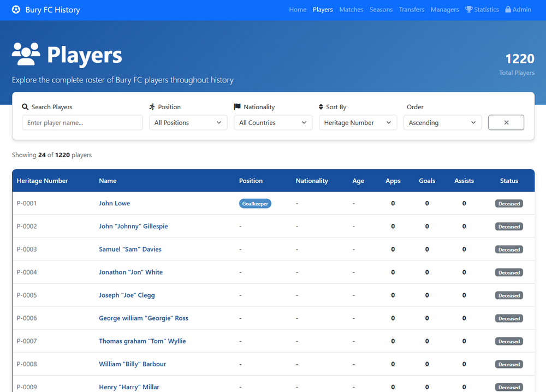Clear filters with the X button
The width and height of the screenshot is (546, 392).
[x=506, y=122]
